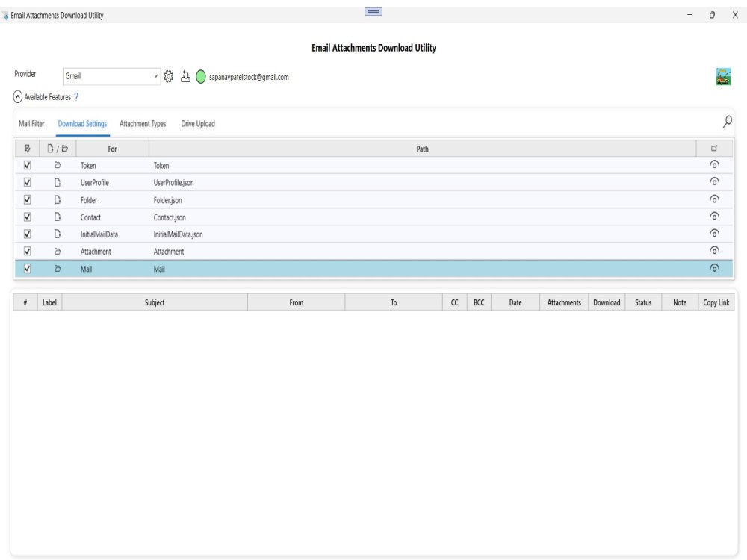Click the file icon in InitialMailData row
This screenshot has width=747, height=560.
pos(58,234)
